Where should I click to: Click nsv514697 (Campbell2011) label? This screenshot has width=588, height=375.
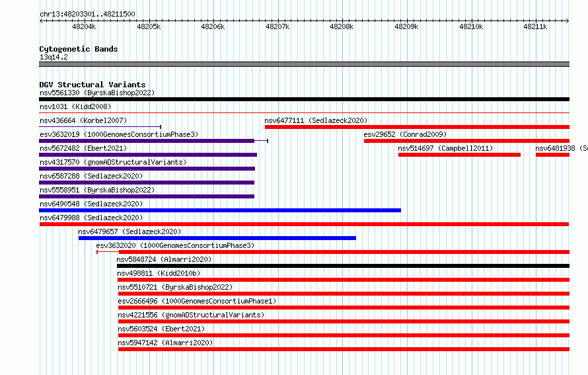pyautogui.click(x=445, y=148)
